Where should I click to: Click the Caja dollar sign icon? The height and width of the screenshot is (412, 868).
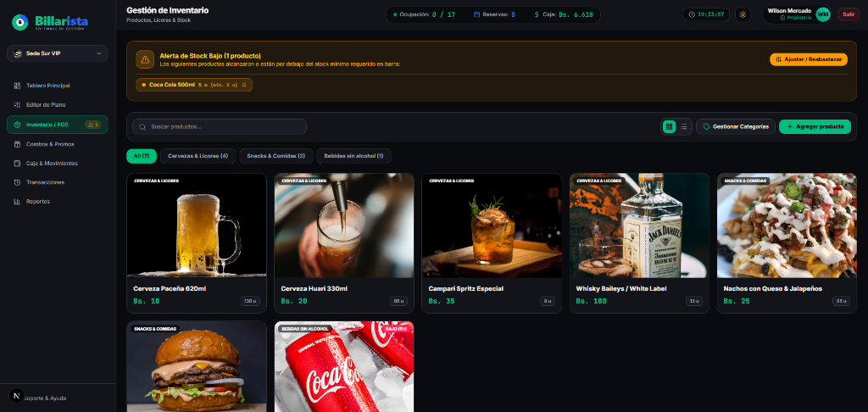coord(537,14)
